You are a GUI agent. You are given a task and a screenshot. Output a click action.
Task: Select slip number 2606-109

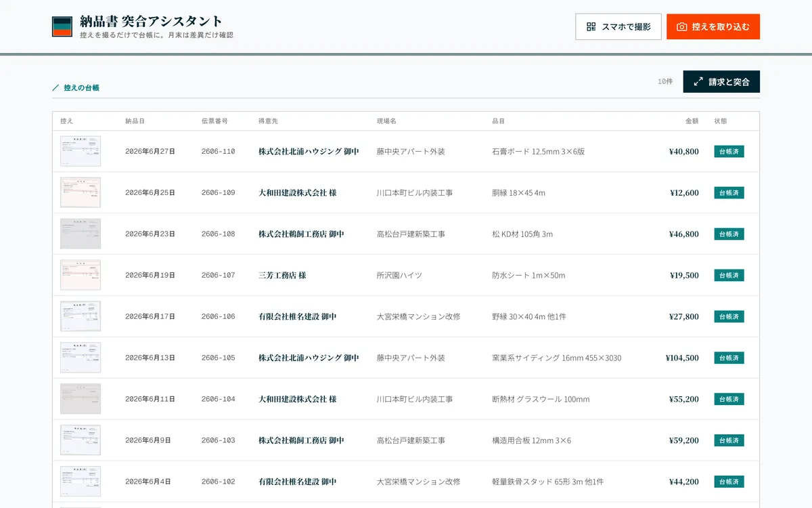click(x=218, y=193)
